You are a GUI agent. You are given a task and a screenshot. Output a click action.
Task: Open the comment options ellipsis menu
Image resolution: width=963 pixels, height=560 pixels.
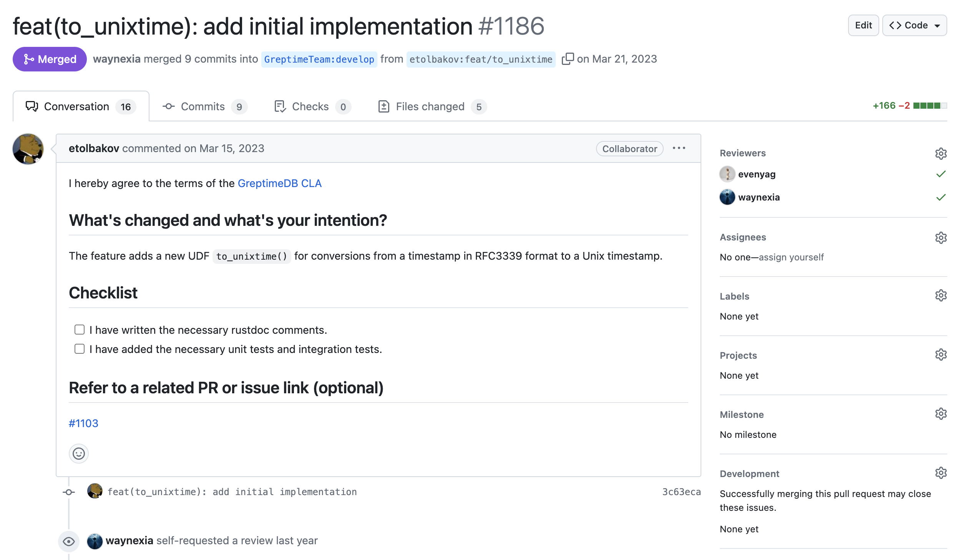coord(679,149)
